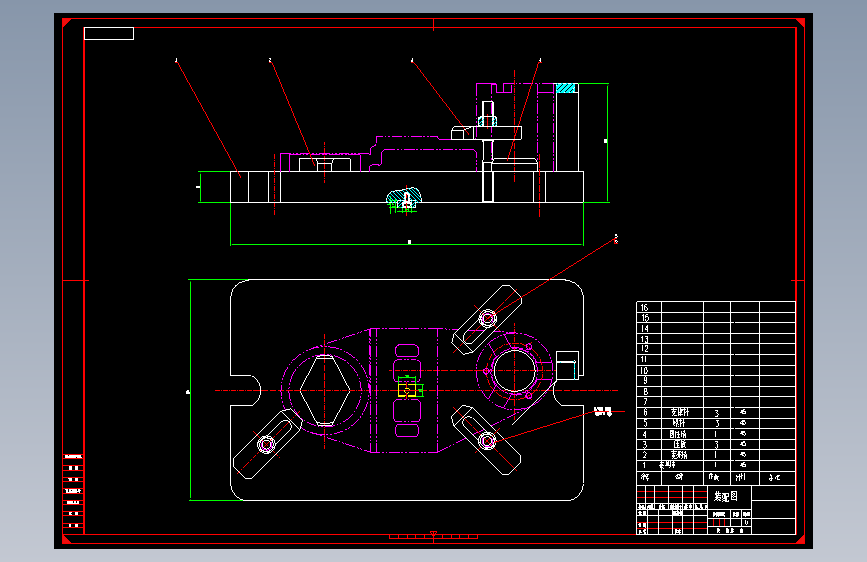Pick the white hexagon in the plan view
Screen dimensions: 867x562
[x=325, y=391]
